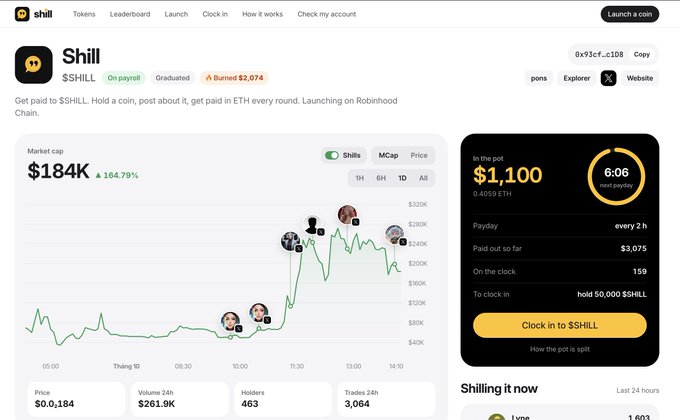Click the 6:06 next payday countdown ring
The height and width of the screenshot is (420, 680).
point(616,176)
